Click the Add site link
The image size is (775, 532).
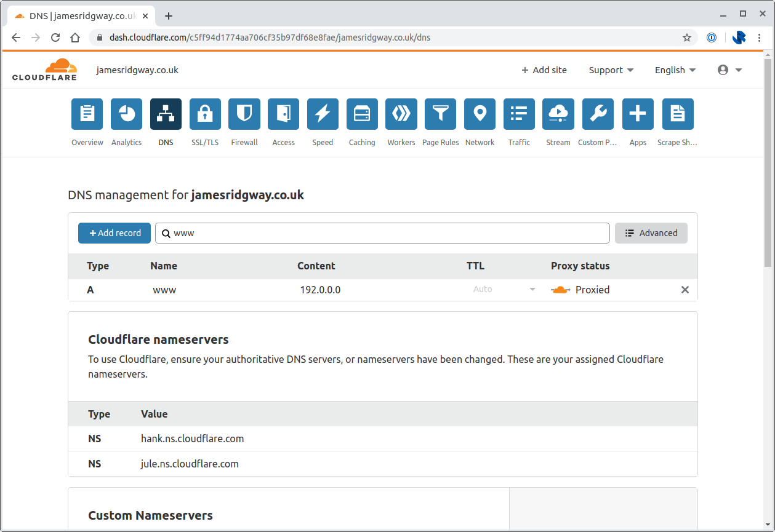coord(544,70)
